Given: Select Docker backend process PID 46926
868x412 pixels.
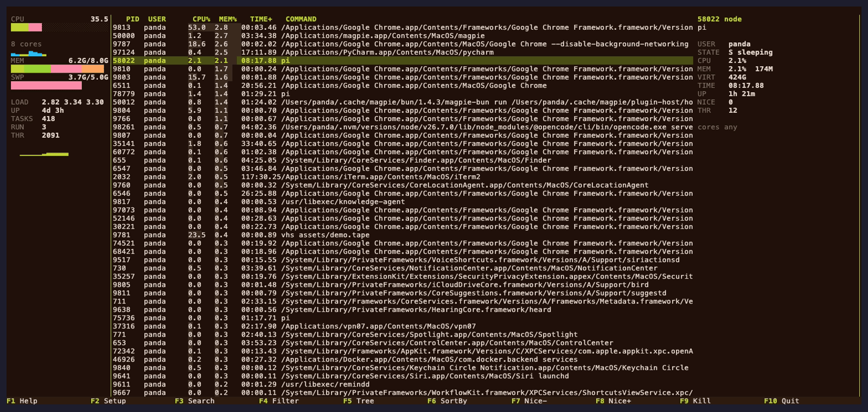Looking at the screenshot, I should [x=403, y=359].
